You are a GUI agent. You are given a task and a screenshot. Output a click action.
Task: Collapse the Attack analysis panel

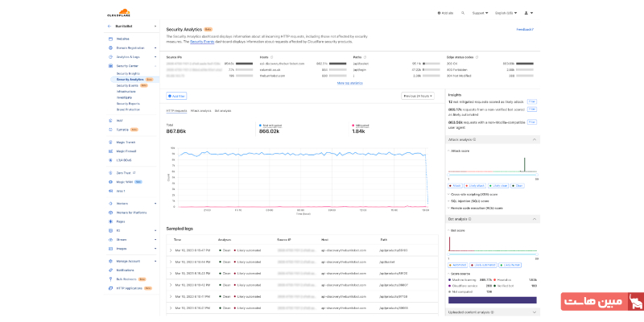pyautogui.click(x=535, y=139)
